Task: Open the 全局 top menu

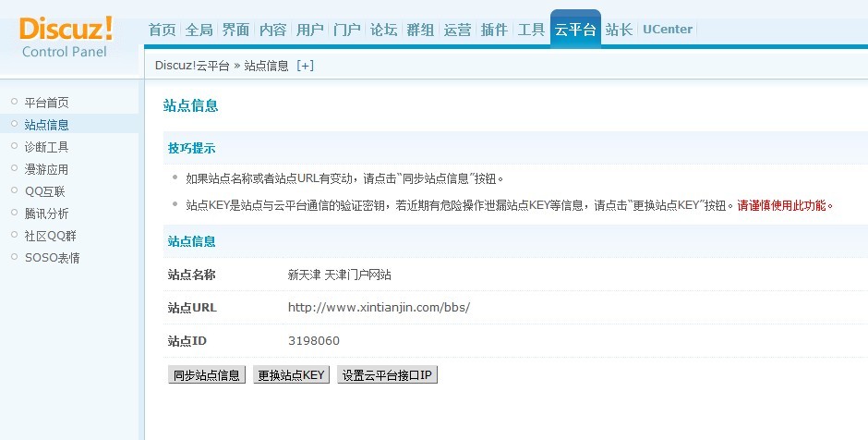Action: tap(199, 30)
